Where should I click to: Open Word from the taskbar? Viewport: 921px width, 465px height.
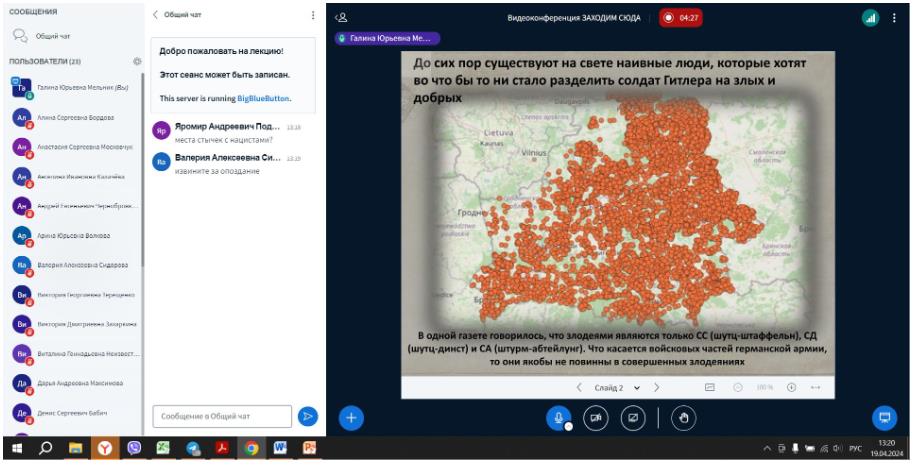pos(280,449)
